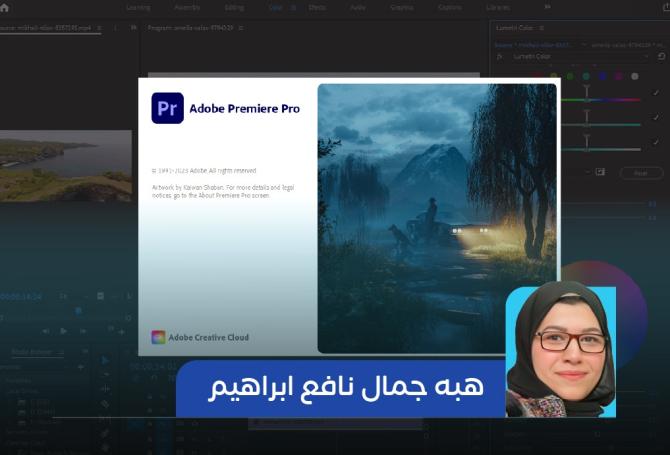Step back one frame in Source monitor
Viewport: 670px width, 455px height.
coord(46,331)
